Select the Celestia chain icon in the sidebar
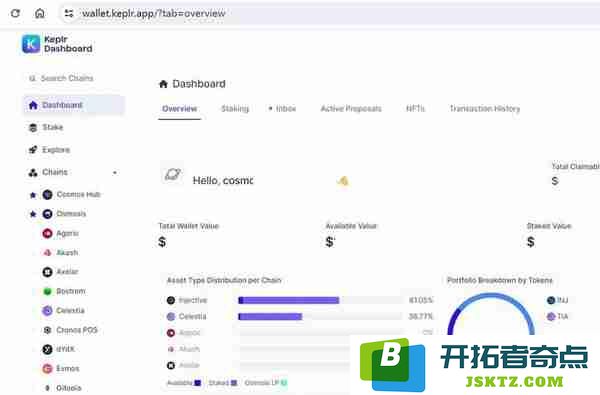600x395 pixels. point(47,310)
